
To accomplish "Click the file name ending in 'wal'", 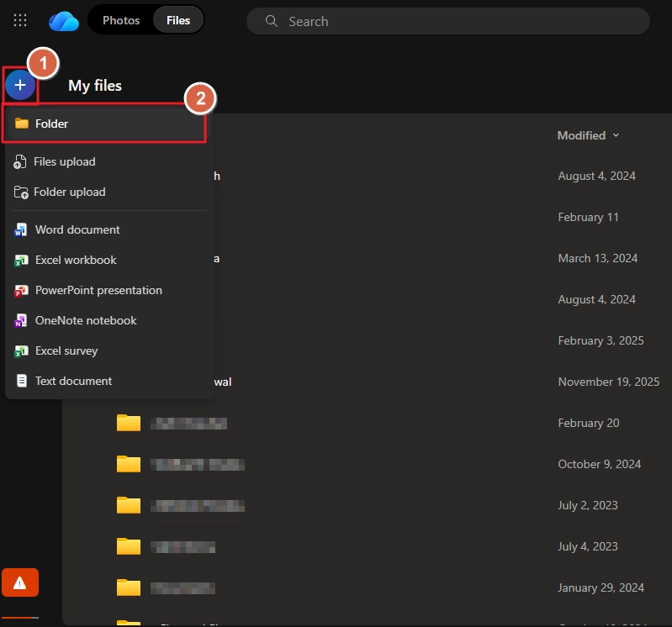I will (x=223, y=382).
